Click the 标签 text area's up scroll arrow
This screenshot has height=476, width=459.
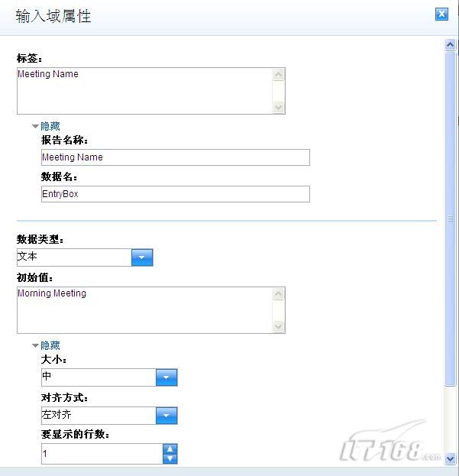point(279,74)
